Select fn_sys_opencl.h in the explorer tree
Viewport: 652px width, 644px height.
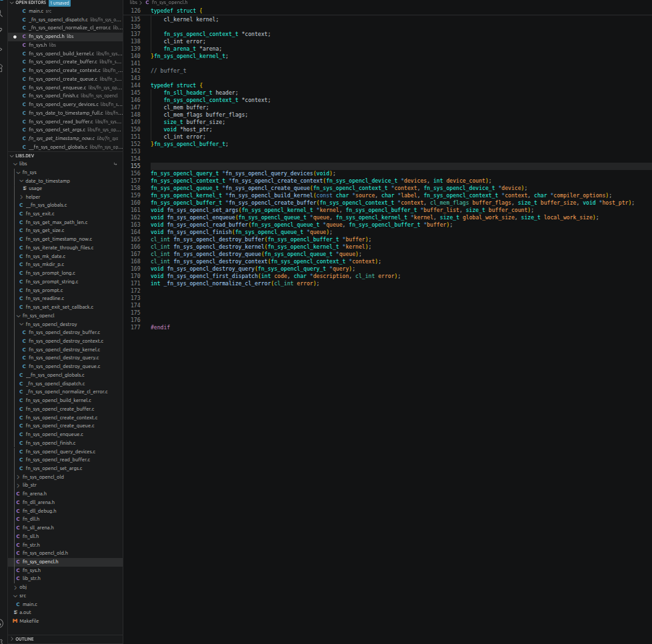pyautogui.click(x=41, y=562)
